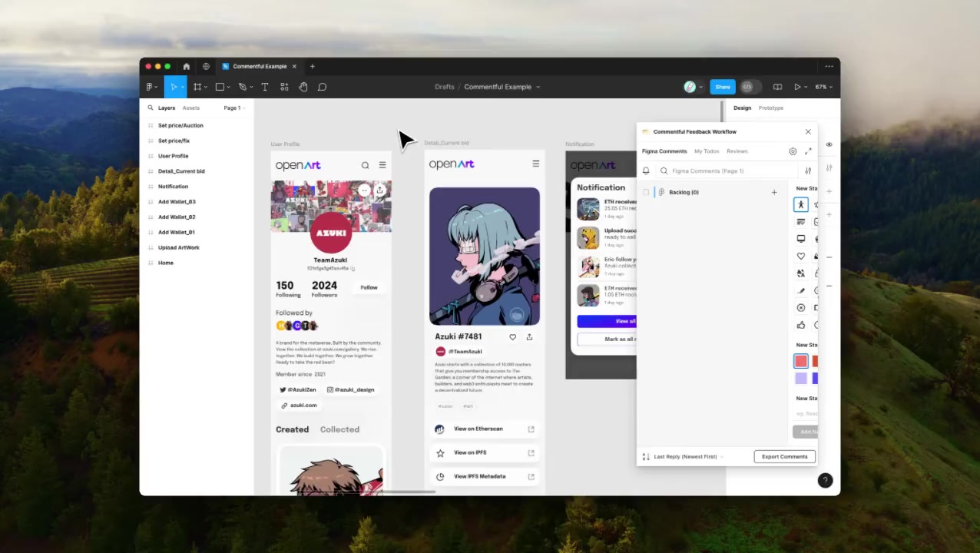
Task: Click the notifications bell in Commentful
Action: point(646,171)
